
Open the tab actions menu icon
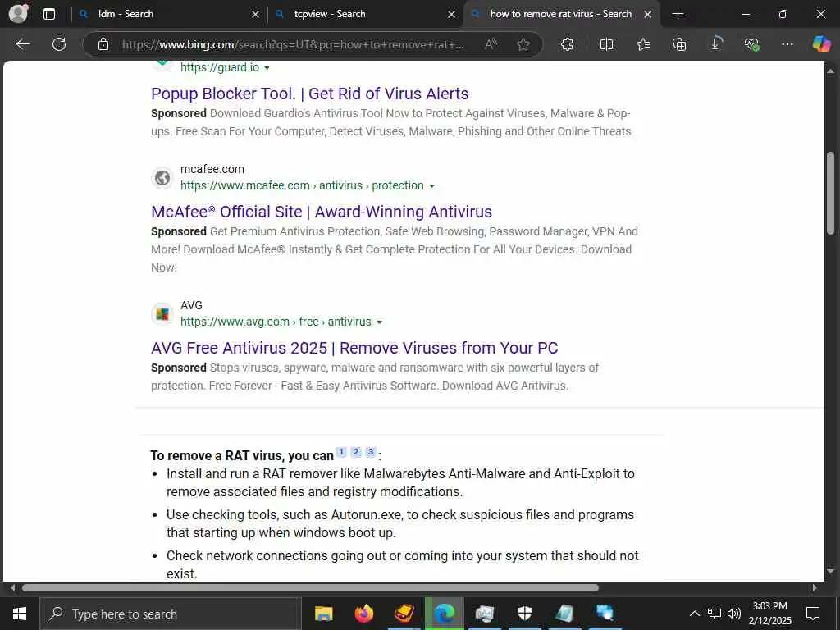coord(49,14)
